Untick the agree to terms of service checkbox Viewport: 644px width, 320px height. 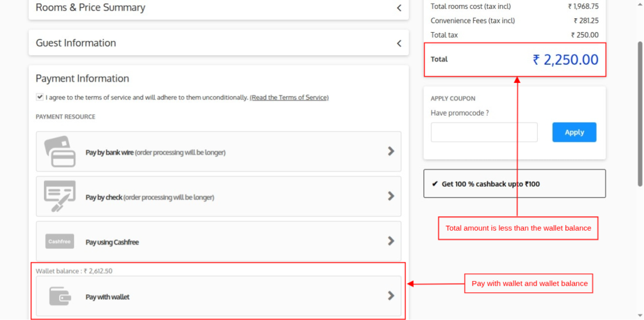(x=40, y=97)
